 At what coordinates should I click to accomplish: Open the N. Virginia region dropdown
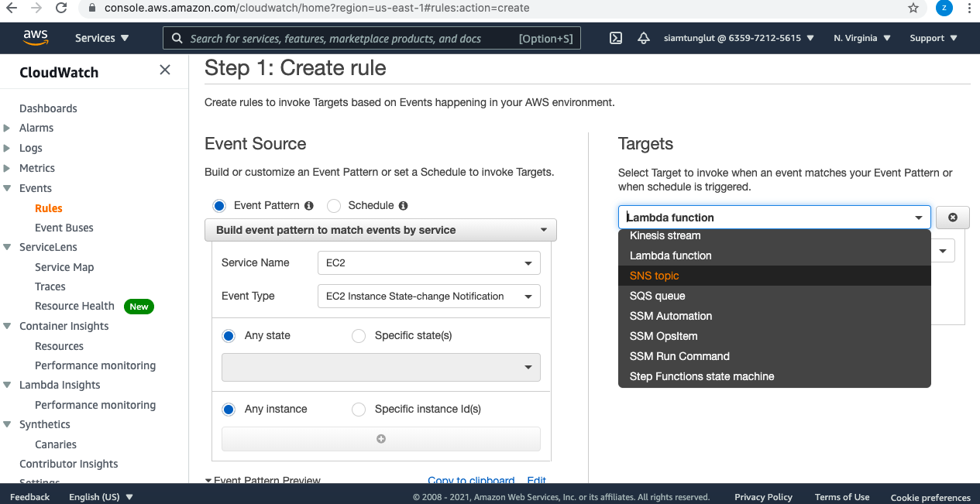[x=862, y=38]
